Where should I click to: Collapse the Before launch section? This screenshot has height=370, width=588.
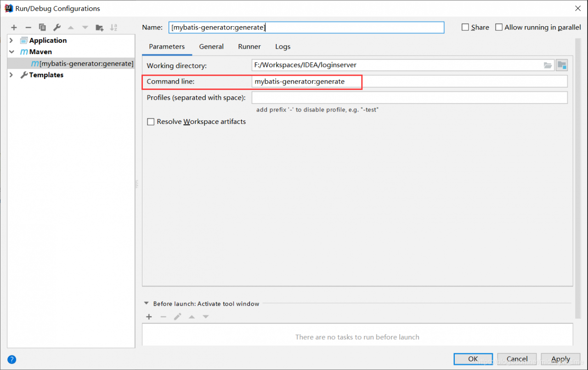147,303
